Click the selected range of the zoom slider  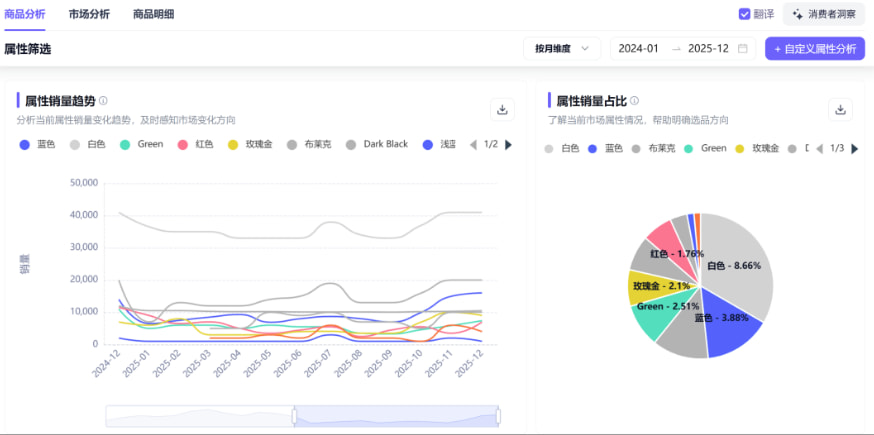tap(396, 416)
